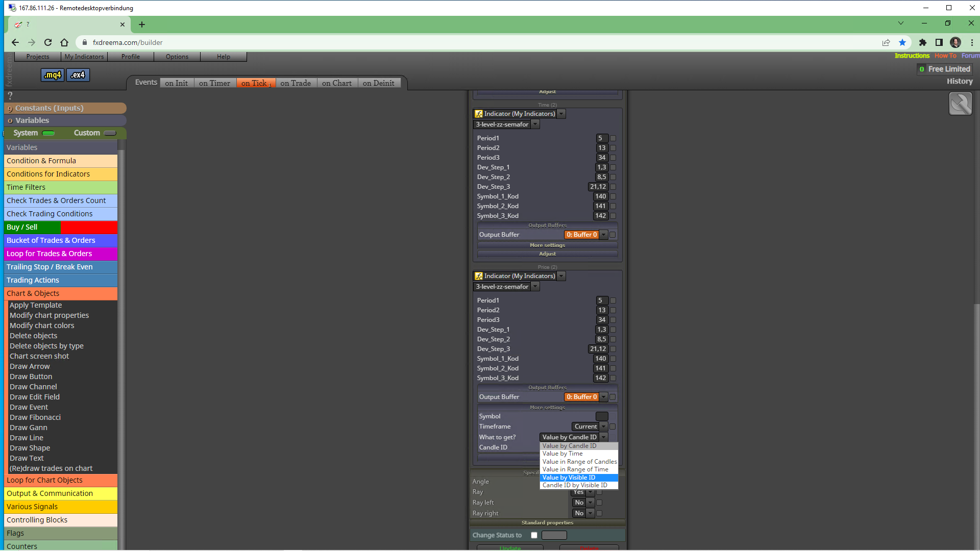Open Chrome three-dot menu
The height and width of the screenshot is (551, 980).
pos(972,42)
